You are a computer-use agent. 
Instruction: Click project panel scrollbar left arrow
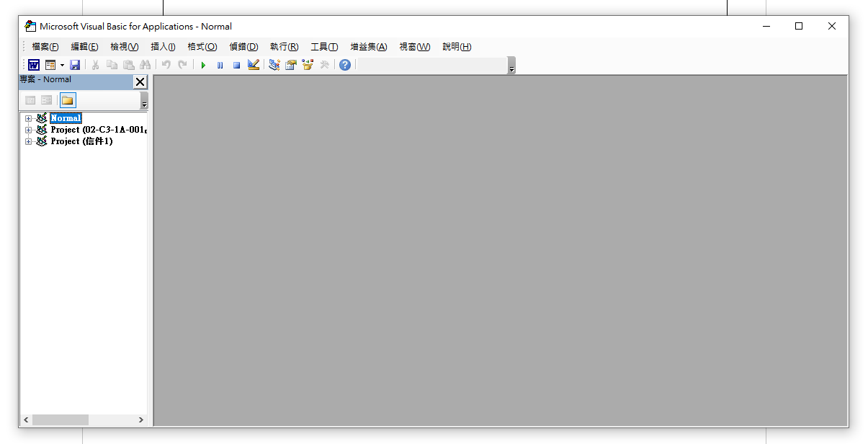tap(26, 419)
